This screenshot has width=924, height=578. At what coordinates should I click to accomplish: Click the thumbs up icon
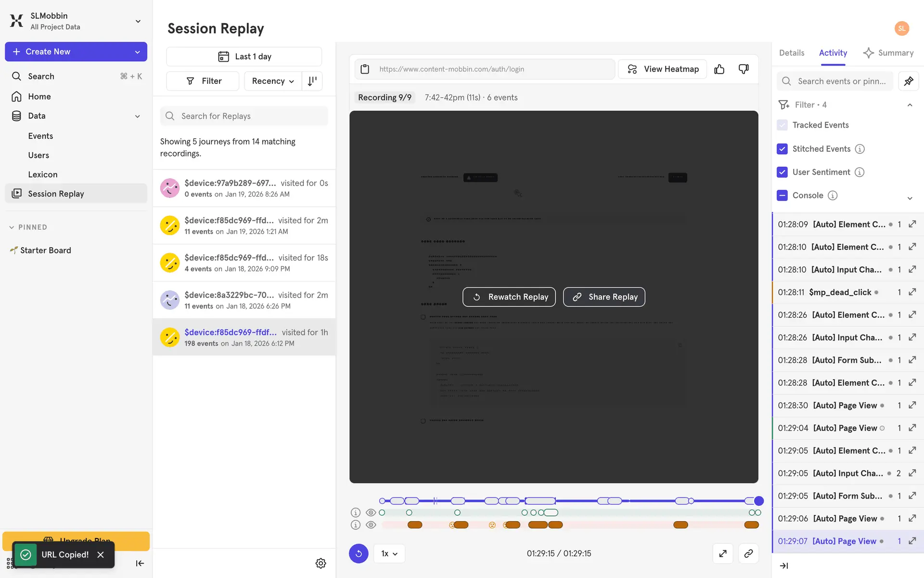719,69
